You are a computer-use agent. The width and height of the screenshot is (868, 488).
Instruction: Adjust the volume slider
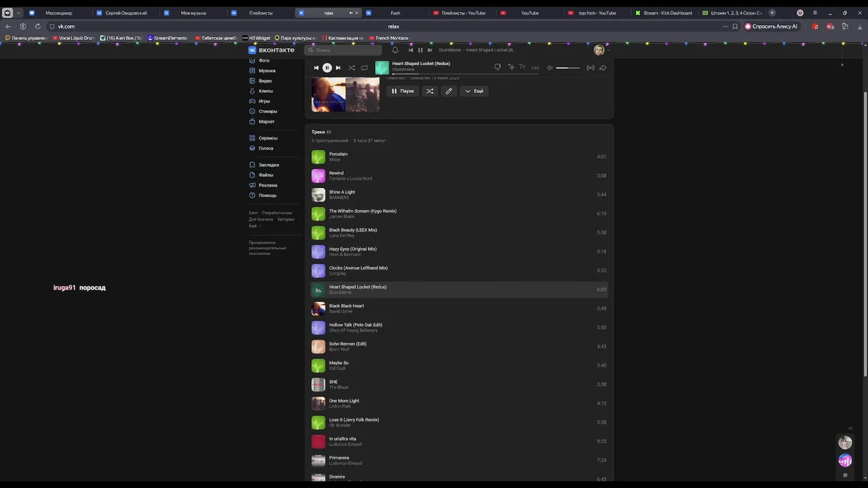(568, 68)
